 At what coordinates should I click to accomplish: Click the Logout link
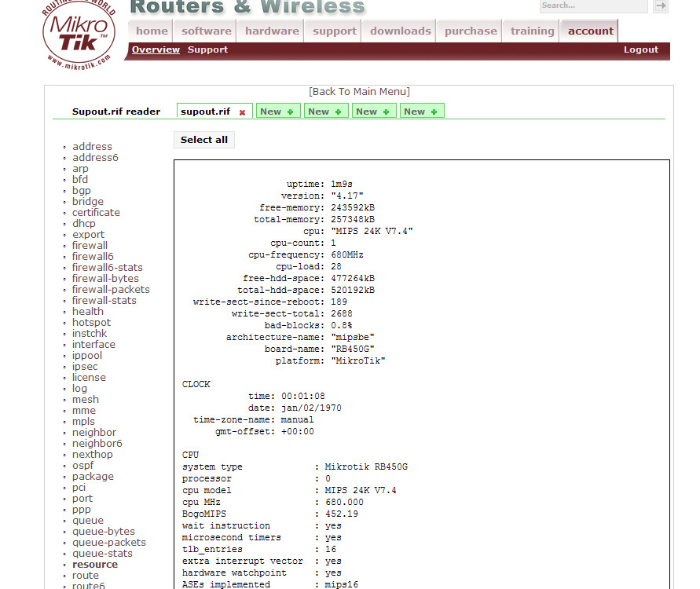(x=640, y=49)
